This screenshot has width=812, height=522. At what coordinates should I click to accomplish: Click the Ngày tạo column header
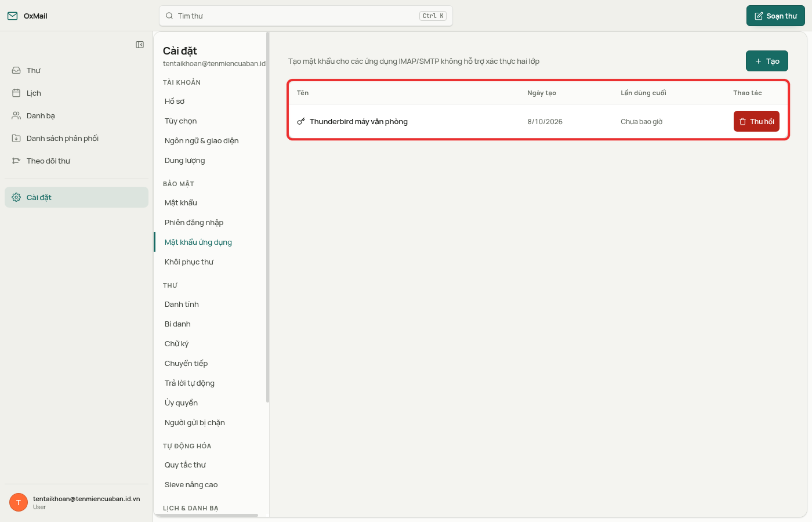click(x=542, y=93)
